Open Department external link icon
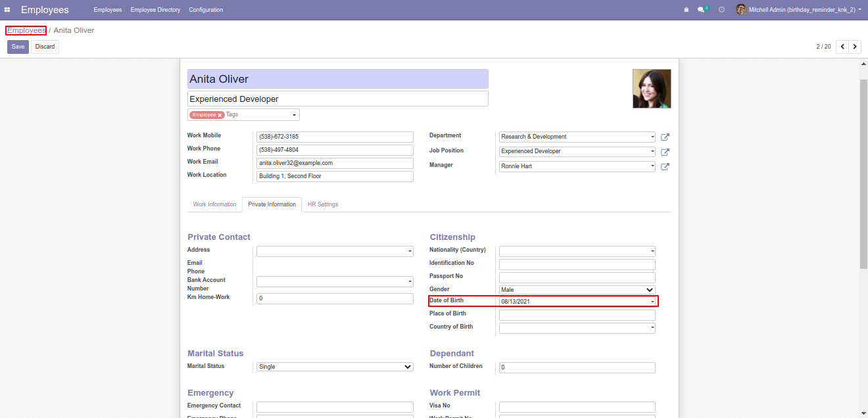This screenshot has height=418, width=868. [665, 137]
